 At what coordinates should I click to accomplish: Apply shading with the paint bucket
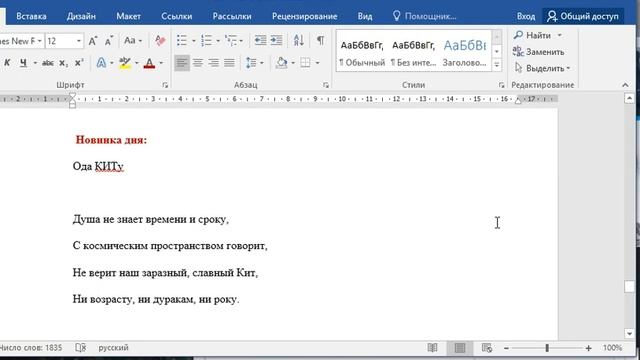tap(281, 63)
